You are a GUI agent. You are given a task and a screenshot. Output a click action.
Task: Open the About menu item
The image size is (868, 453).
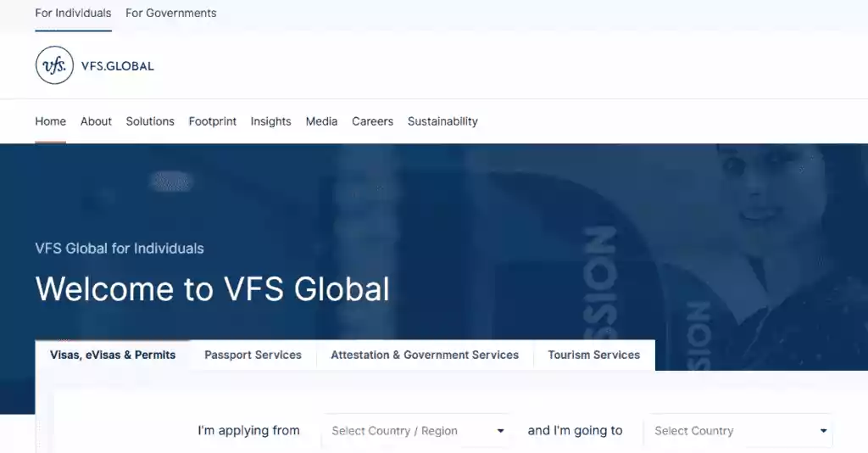coord(96,121)
